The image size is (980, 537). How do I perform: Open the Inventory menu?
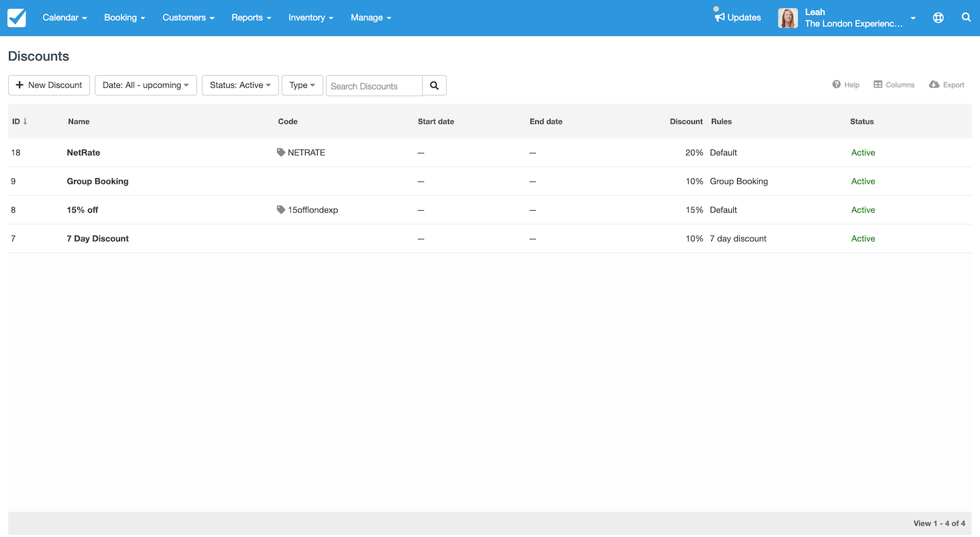(x=311, y=18)
